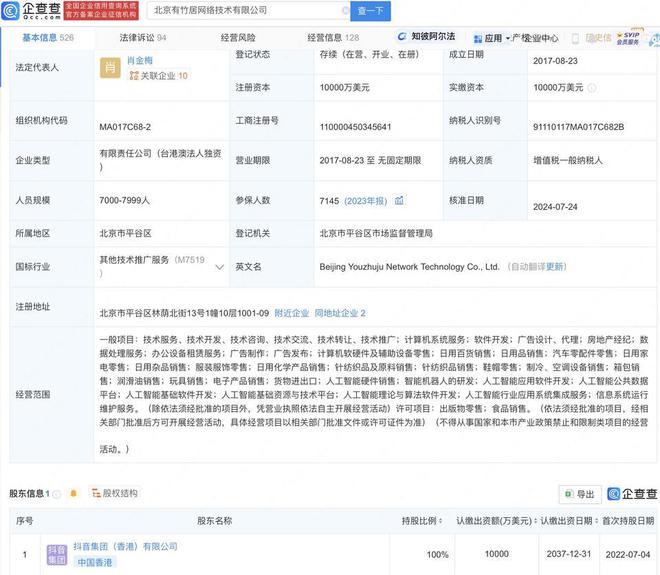Click the 导出 export button
The width and height of the screenshot is (660, 575).
(x=580, y=494)
